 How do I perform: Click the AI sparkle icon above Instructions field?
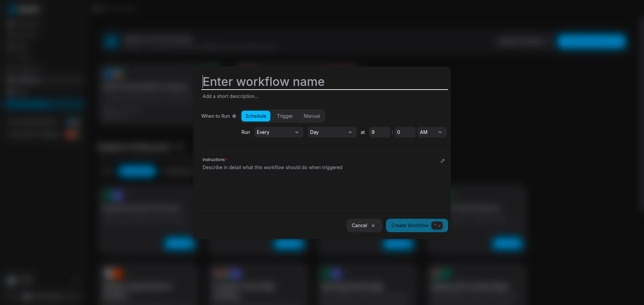pyautogui.click(x=442, y=161)
